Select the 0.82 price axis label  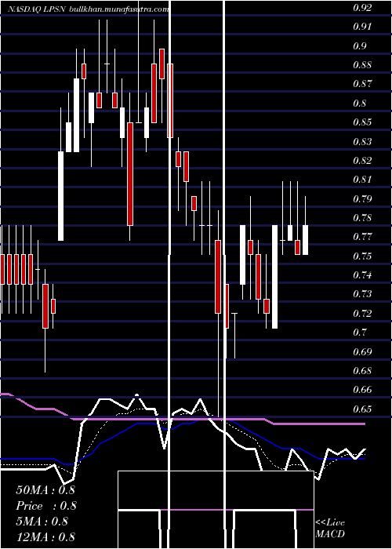(362, 160)
